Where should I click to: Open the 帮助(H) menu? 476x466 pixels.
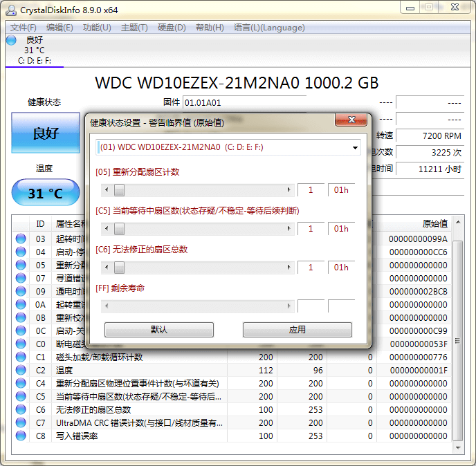click(x=210, y=28)
